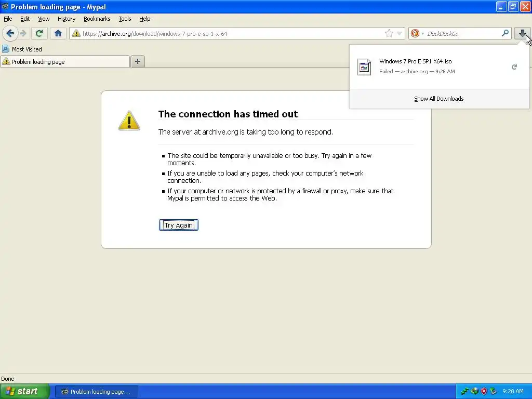Click the Try Again button
This screenshot has width=532, height=399.
(x=179, y=225)
